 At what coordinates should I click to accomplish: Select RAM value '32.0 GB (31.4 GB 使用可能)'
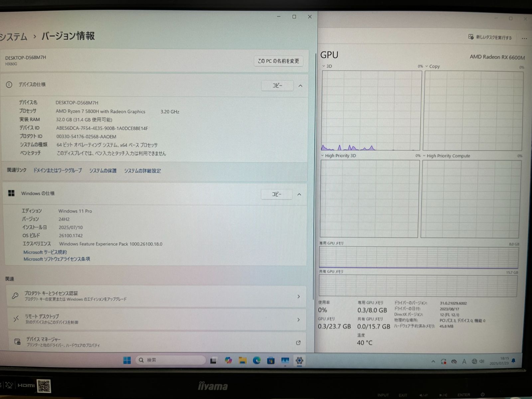pyautogui.click(x=84, y=120)
